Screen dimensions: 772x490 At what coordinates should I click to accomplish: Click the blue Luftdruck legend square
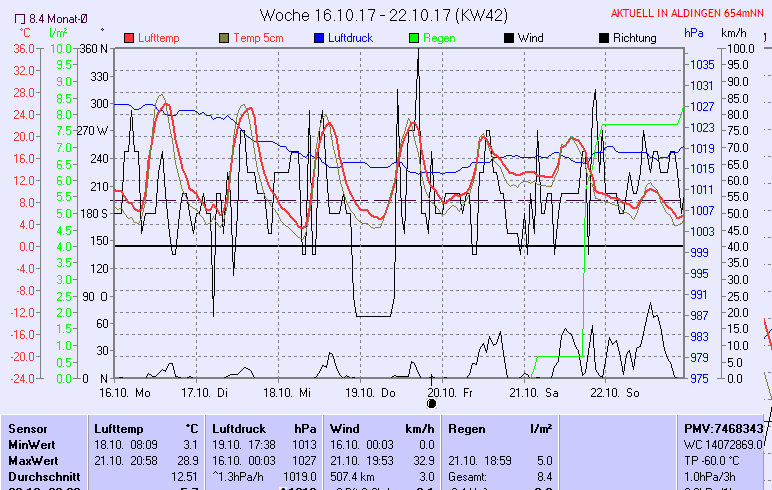point(317,38)
